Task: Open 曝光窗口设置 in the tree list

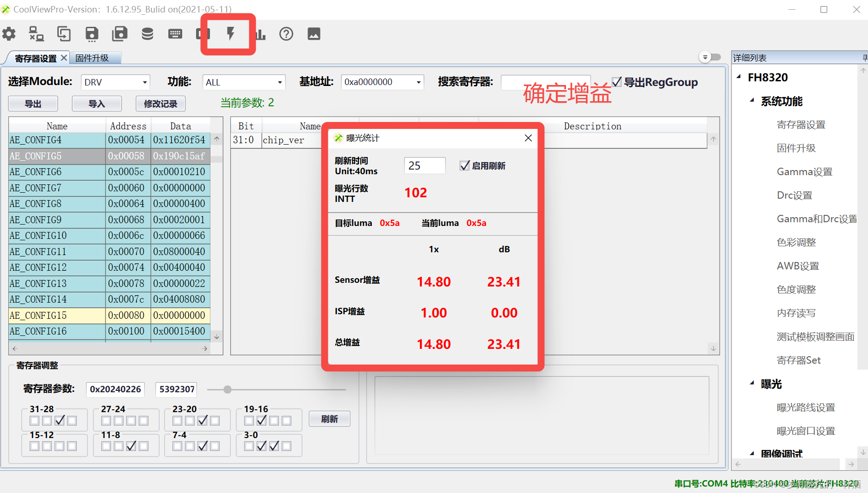Action: [x=806, y=431]
